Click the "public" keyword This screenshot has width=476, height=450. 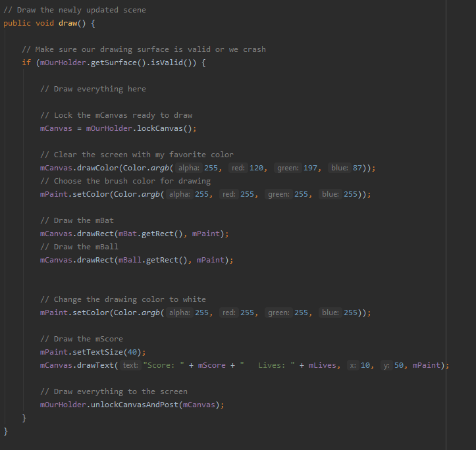coord(17,23)
